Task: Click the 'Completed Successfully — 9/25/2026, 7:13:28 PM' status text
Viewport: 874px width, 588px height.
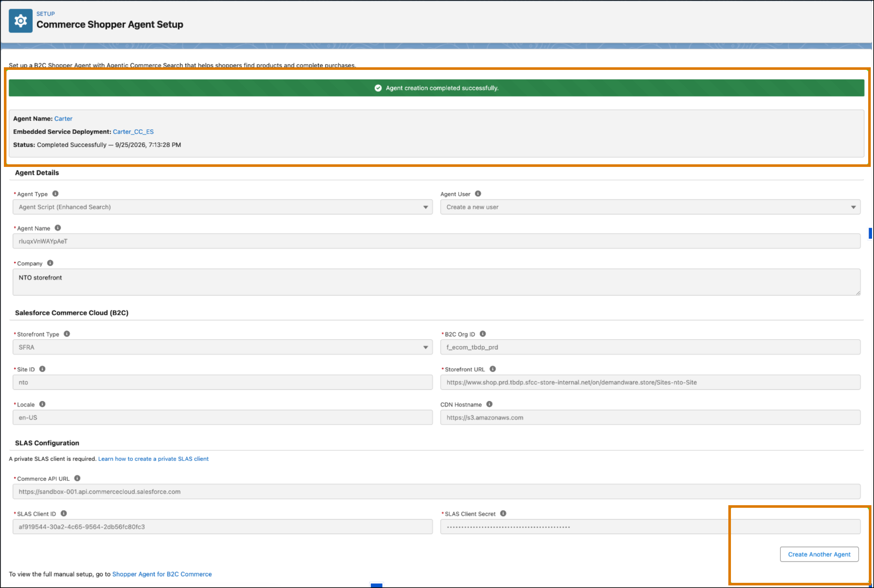Action: point(109,145)
